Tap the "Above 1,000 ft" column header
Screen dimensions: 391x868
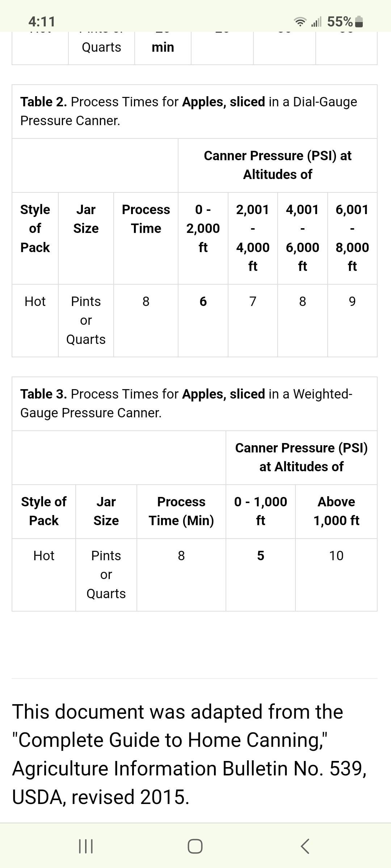click(x=336, y=511)
